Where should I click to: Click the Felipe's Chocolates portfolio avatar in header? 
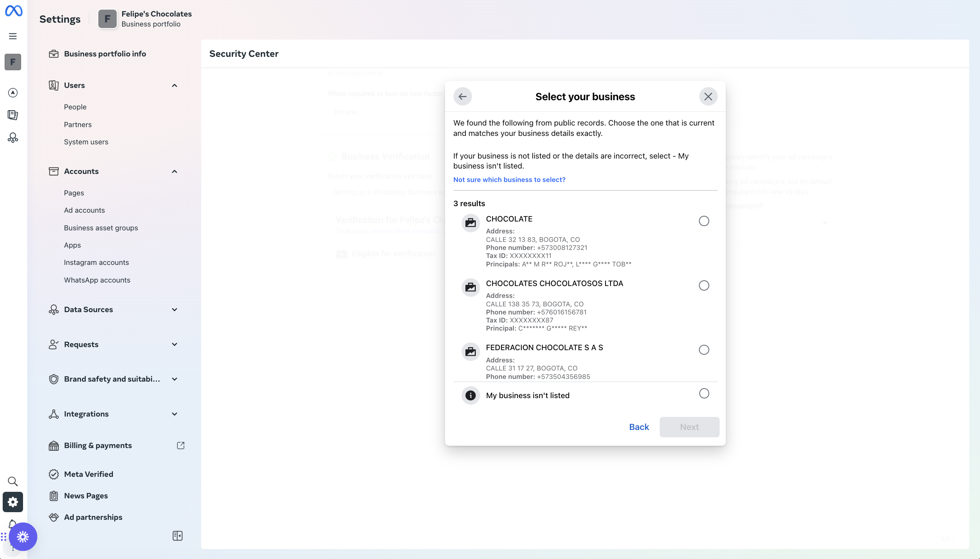click(108, 19)
